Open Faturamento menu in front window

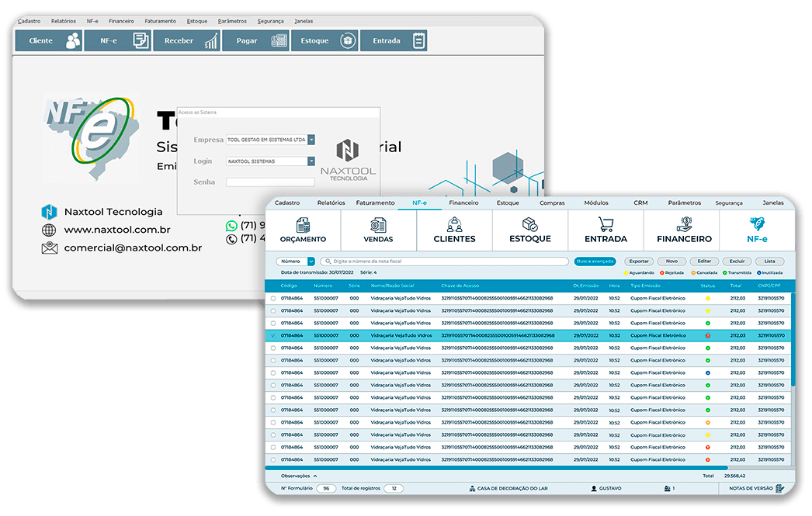(x=376, y=203)
